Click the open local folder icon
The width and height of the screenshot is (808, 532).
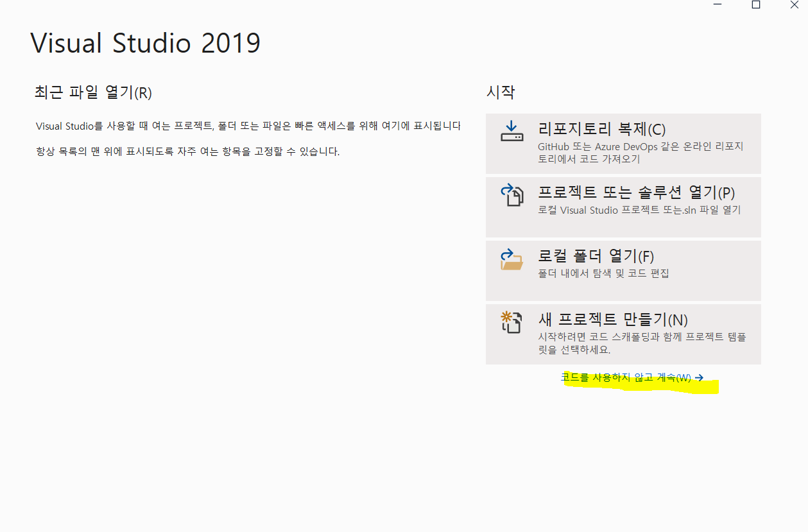coord(512,259)
